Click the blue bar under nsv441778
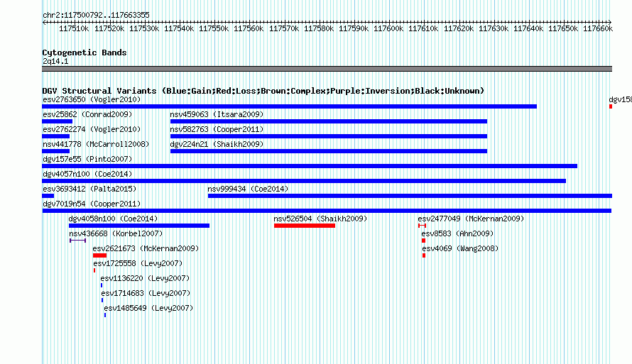The image size is (632, 364). coord(55,151)
